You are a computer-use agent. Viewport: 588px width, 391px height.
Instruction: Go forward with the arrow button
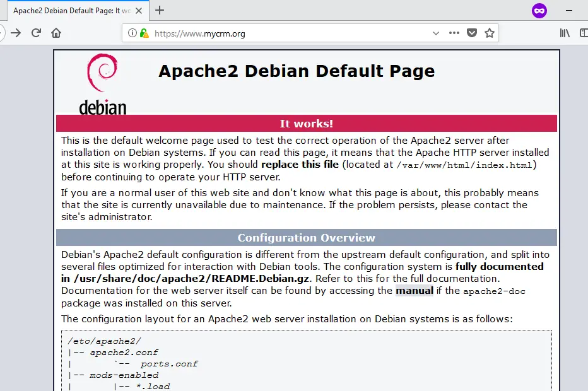coord(16,33)
